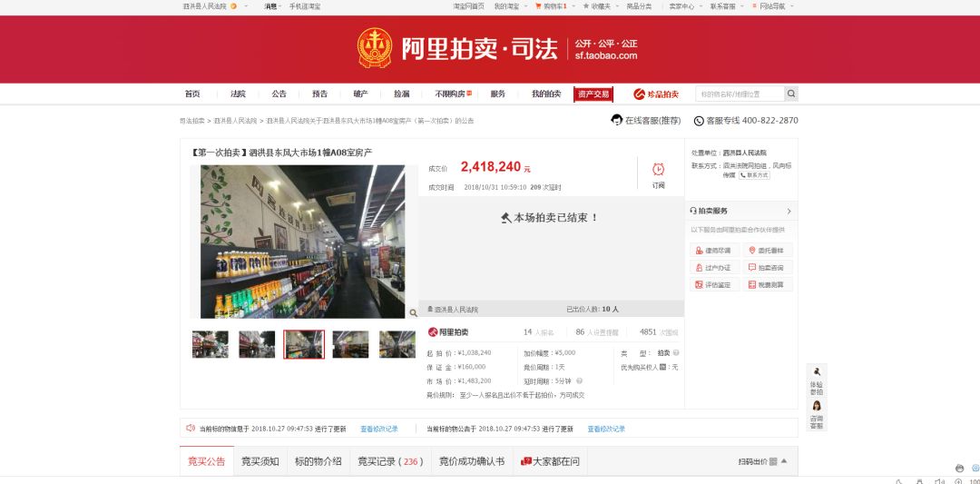Select the first property thumbnail image
Viewport: 980px width, 484px height.
point(211,344)
